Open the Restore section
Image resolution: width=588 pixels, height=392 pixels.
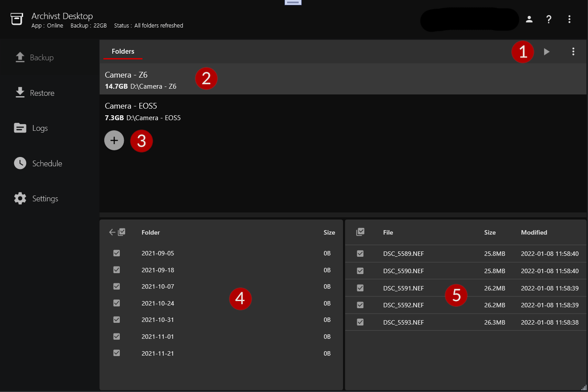[35, 93]
